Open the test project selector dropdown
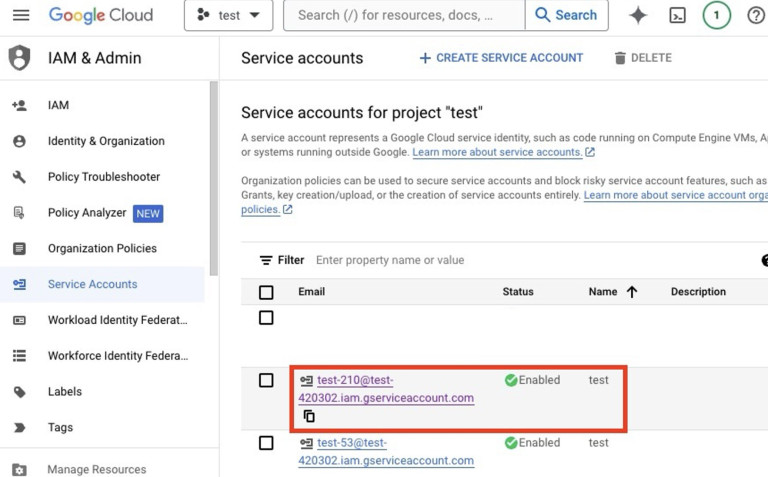Image resolution: width=768 pixels, height=477 pixels. point(228,15)
